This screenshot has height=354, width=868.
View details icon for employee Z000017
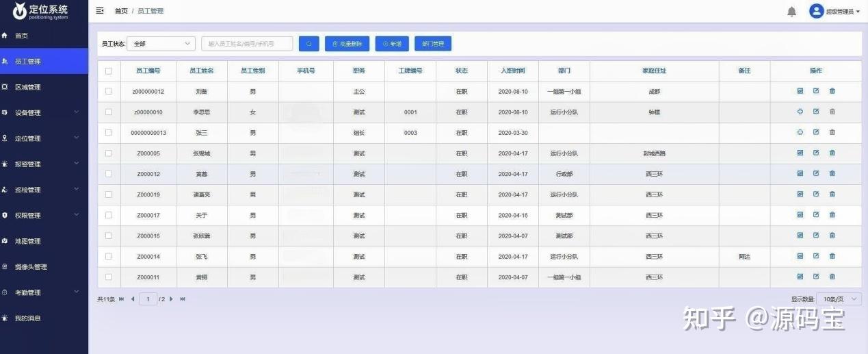[x=800, y=215]
